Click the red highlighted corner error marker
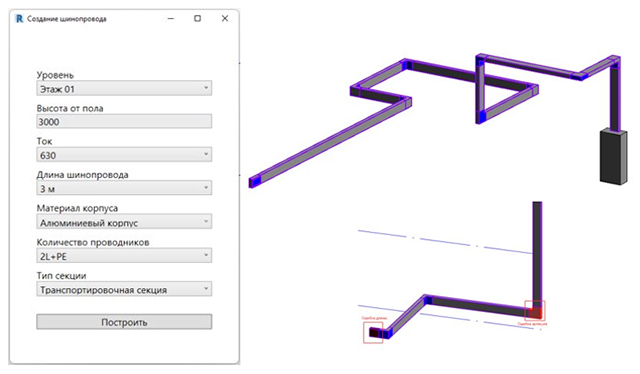The image size is (640, 374). point(535,311)
